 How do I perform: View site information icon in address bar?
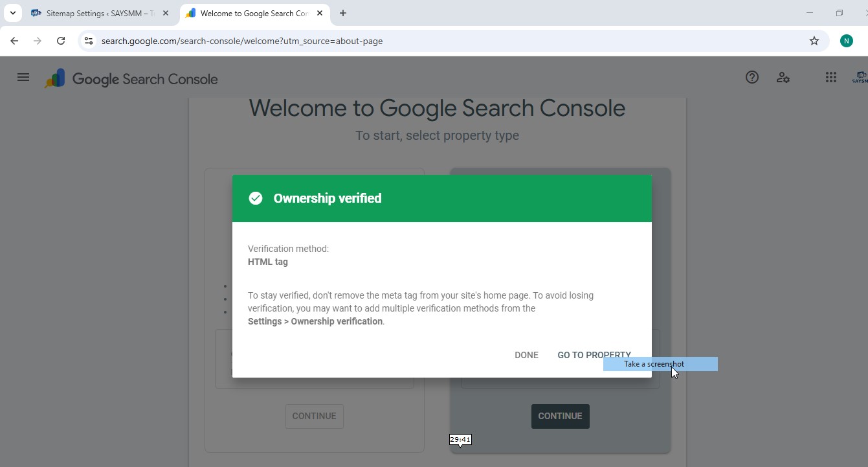[x=88, y=40]
